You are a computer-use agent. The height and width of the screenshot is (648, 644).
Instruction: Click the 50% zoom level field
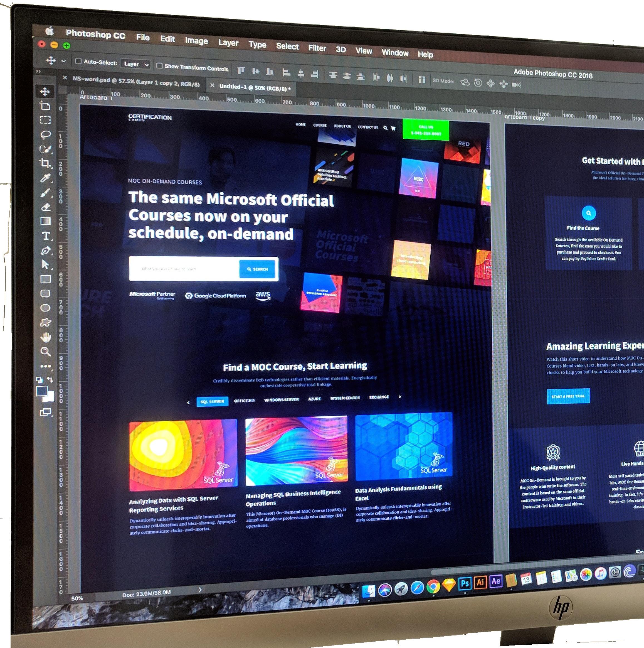coord(77,598)
